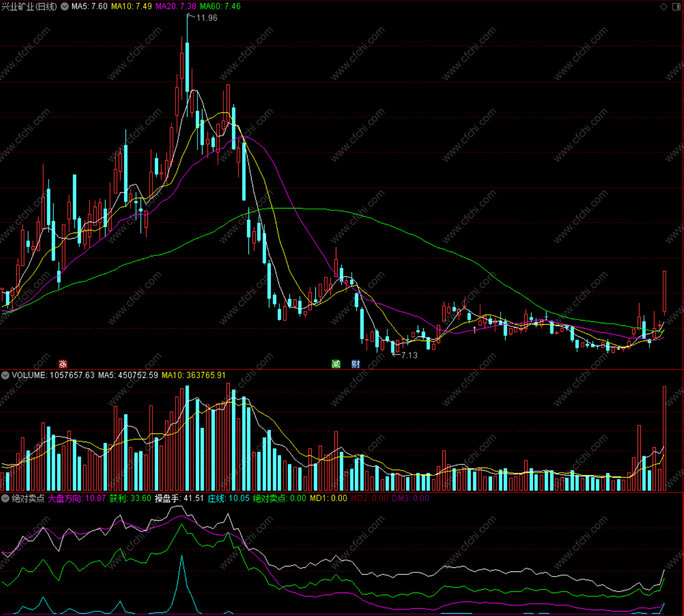Screen dimensions: 684x616
Task: Click the MD2: 0.00 label
Action: coord(370,498)
